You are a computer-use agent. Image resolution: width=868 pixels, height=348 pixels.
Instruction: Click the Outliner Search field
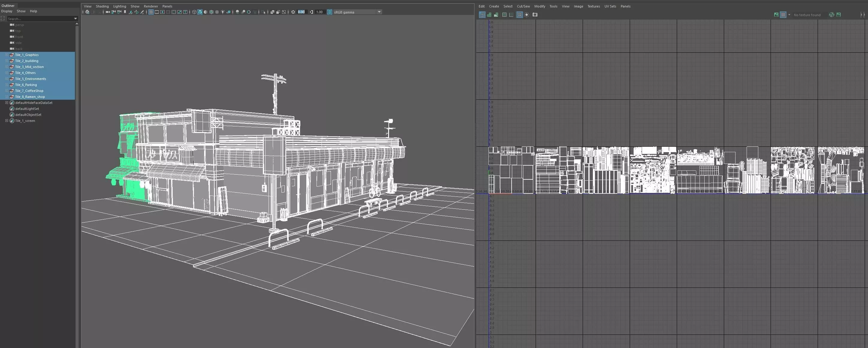[40, 19]
